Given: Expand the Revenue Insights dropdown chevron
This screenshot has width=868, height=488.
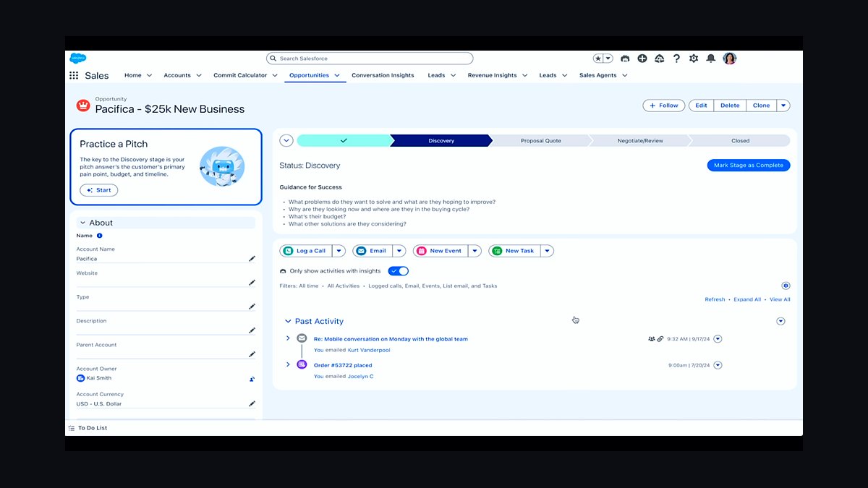Looking at the screenshot, I should coord(524,75).
